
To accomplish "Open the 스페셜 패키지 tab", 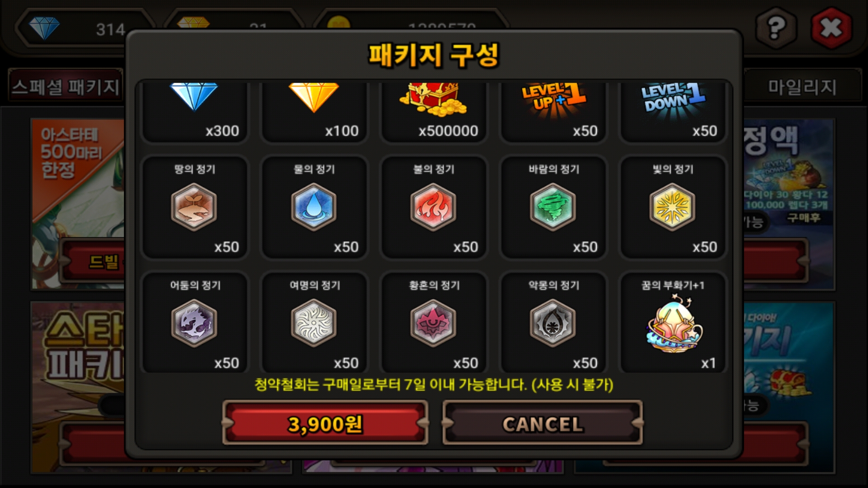I will pyautogui.click(x=66, y=86).
